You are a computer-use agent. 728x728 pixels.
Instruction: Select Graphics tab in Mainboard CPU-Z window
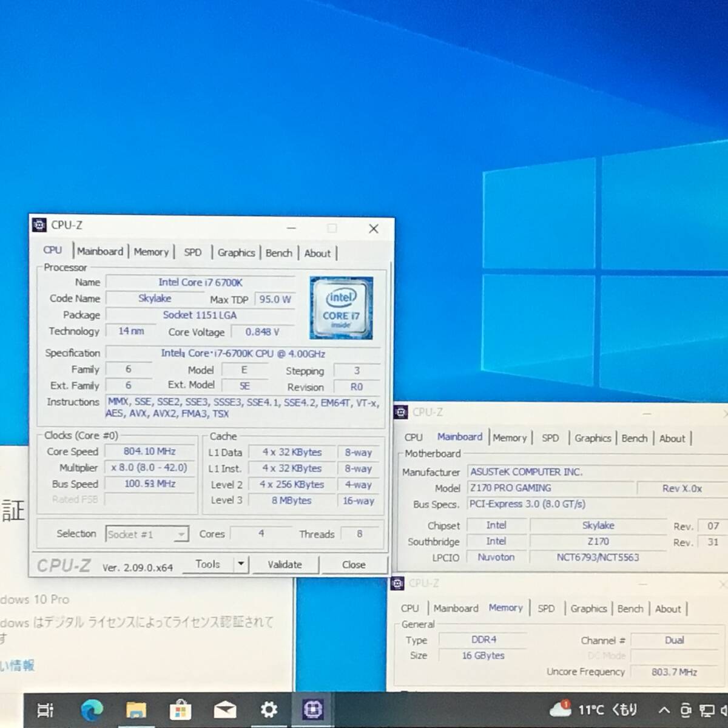click(593, 438)
